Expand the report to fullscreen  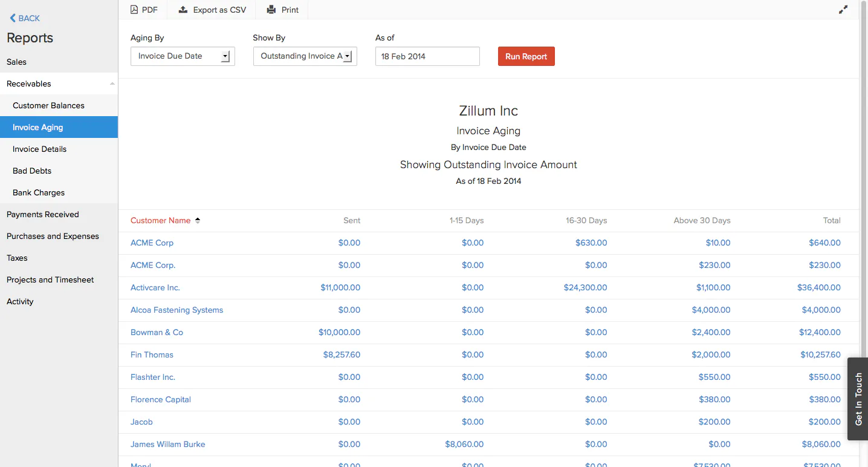tap(843, 10)
